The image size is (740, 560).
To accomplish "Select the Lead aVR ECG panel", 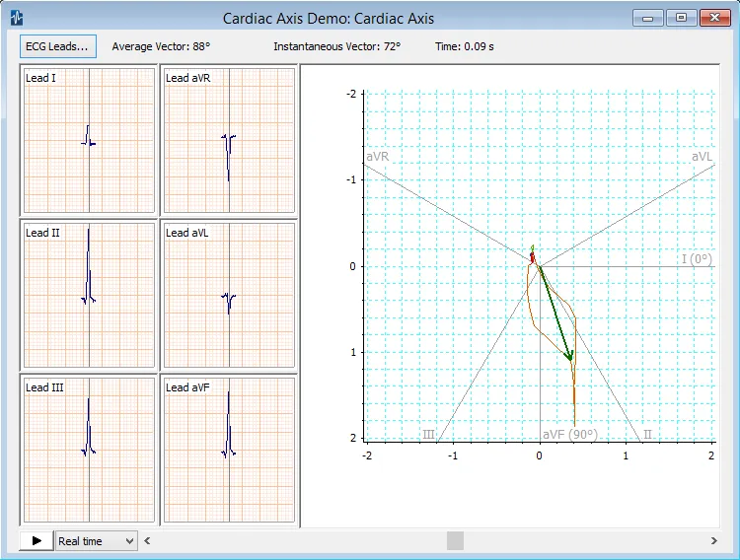I will pyautogui.click(x=229, y=141).
